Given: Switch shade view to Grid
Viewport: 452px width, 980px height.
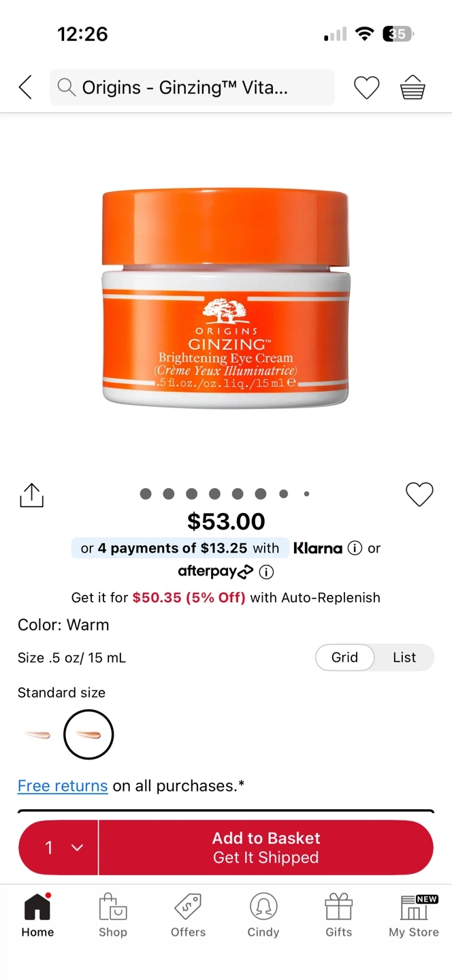Looking at the screenshot, I should pyautogui.click(x=344, y=657).
